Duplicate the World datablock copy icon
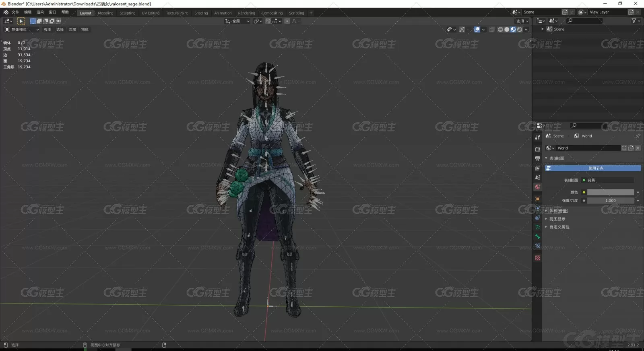The width and height of the screenshot is (644, 351). click(x=631, y=148)
